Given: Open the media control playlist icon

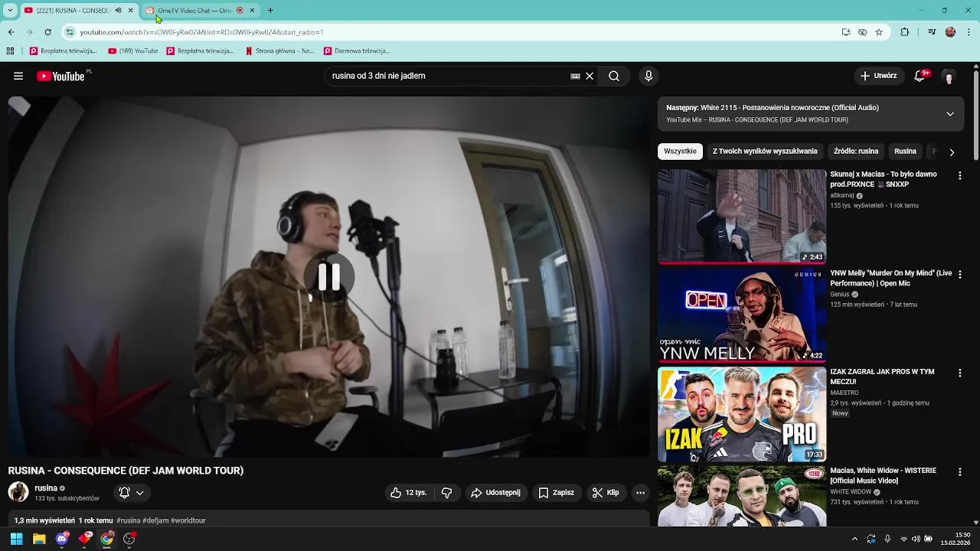Looking at the screenshot, I should click(932, 32).
